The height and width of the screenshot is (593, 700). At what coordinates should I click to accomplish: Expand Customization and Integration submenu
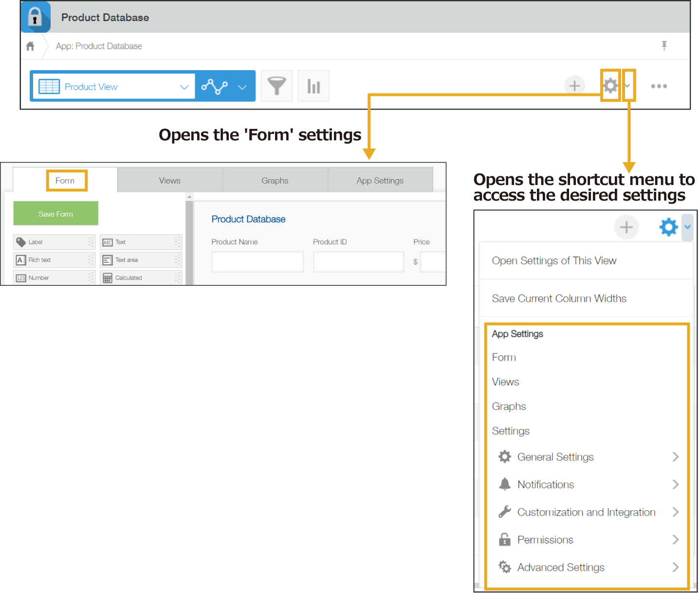point(675,512)
